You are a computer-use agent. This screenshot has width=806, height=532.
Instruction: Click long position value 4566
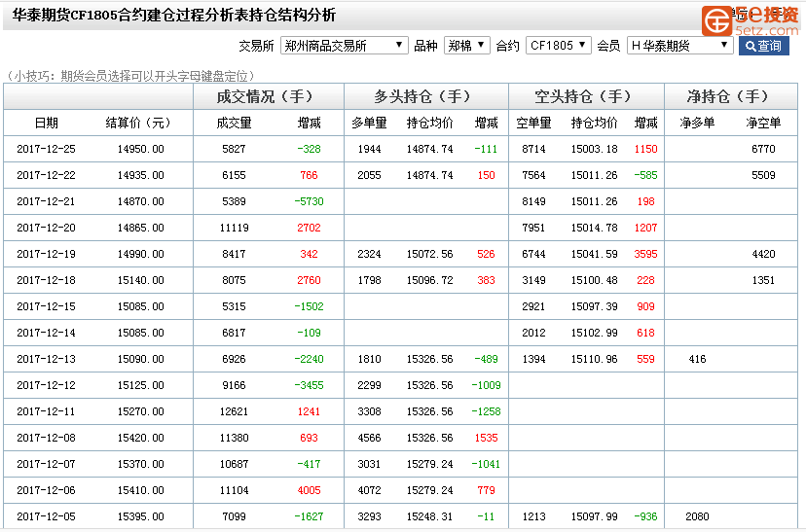(x=369, y=438)
